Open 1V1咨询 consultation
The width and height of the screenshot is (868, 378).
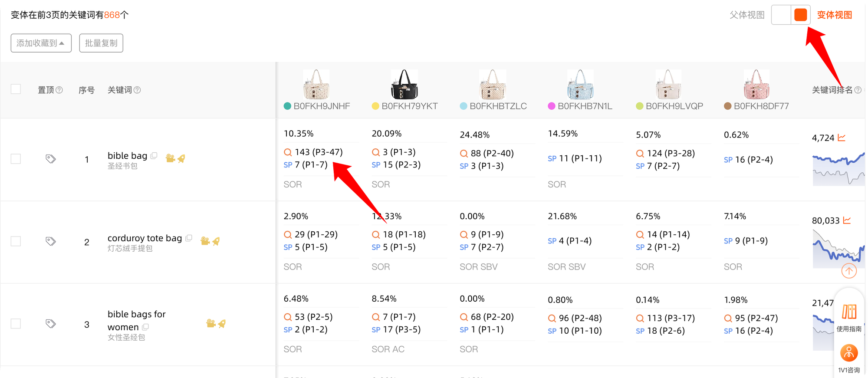(x=849, y=358)
